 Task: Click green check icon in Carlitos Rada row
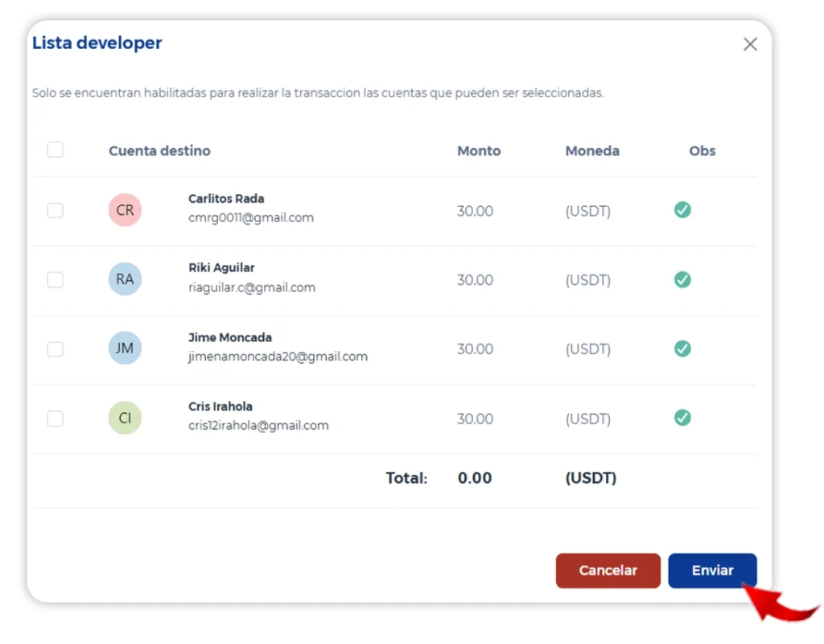point(682,210)
